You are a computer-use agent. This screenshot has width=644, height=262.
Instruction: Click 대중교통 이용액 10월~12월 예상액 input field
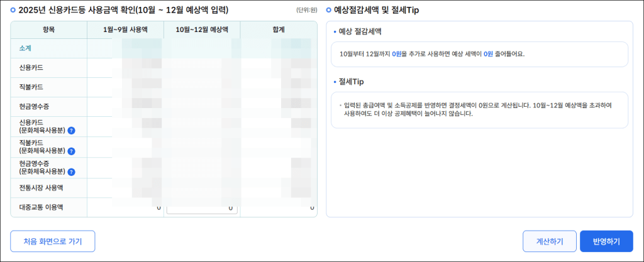202,208
